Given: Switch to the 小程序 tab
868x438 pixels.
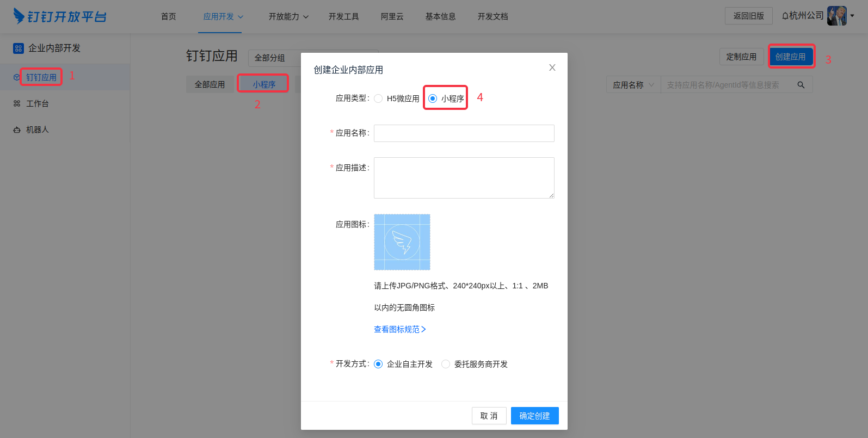Looking at the screenshot, I should (264, 84).
